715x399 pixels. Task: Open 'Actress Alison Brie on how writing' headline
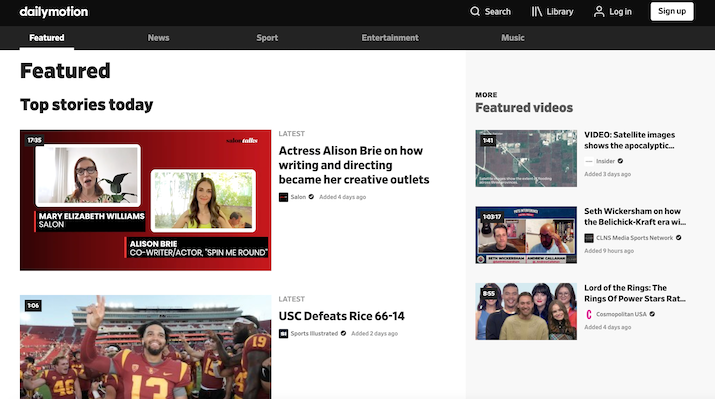pyautogui.click(x=354, y=165)
